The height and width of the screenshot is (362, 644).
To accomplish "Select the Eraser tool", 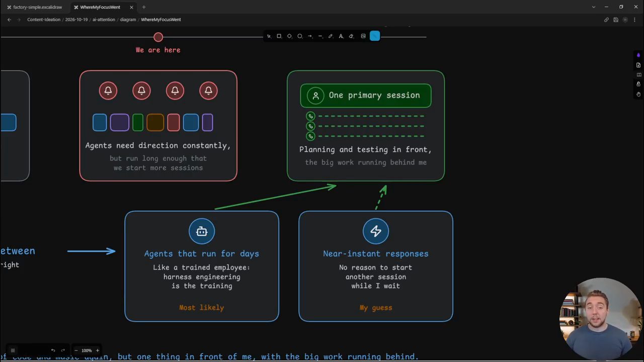I will (x=351, y=36).
